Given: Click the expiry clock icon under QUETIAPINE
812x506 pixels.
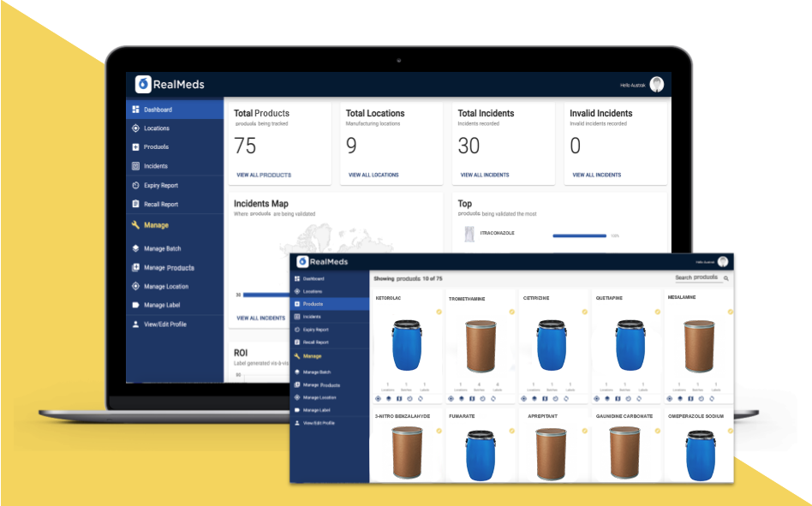Looking at the screenshot, I should click(628, 398).
